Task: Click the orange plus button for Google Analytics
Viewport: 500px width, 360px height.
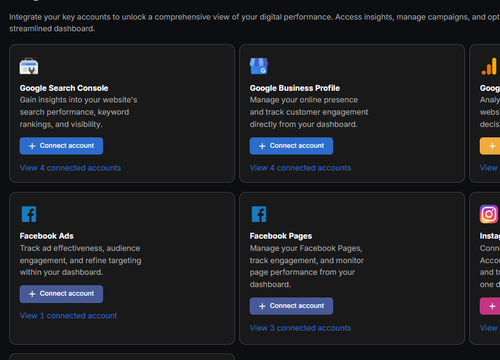Action: (490, 146)
